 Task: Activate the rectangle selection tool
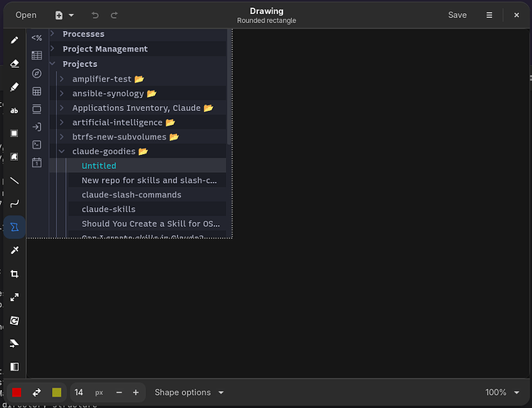14,133
